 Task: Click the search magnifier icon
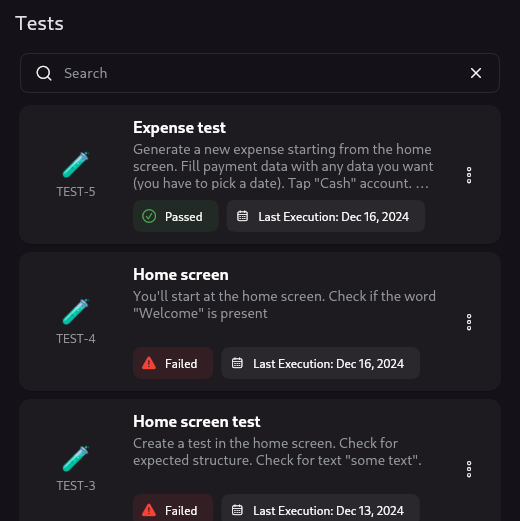point(44,73)
